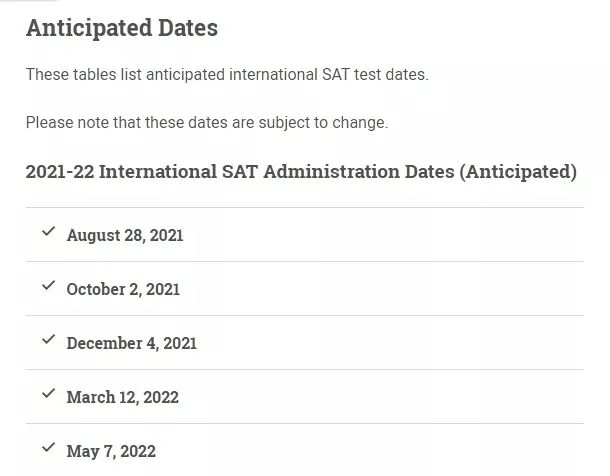Click the checkmark before December 4, 2021
This screenshot has width=610, height=476.
[x=49, y=340]
